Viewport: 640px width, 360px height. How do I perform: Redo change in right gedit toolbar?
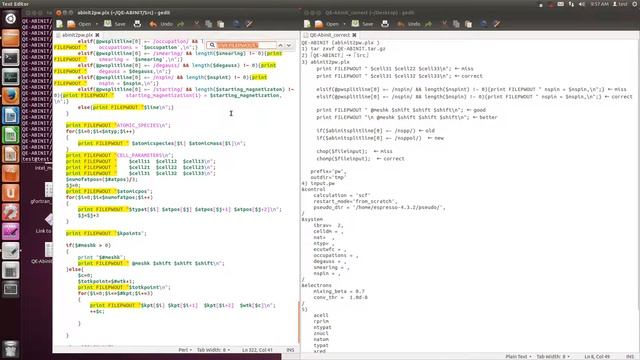[429, 24]
